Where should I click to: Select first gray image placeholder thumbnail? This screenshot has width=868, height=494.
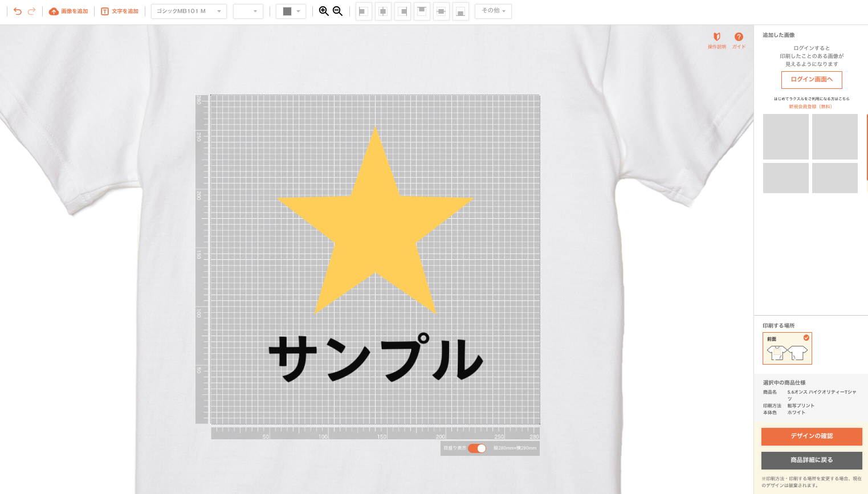tap(786, 137)
